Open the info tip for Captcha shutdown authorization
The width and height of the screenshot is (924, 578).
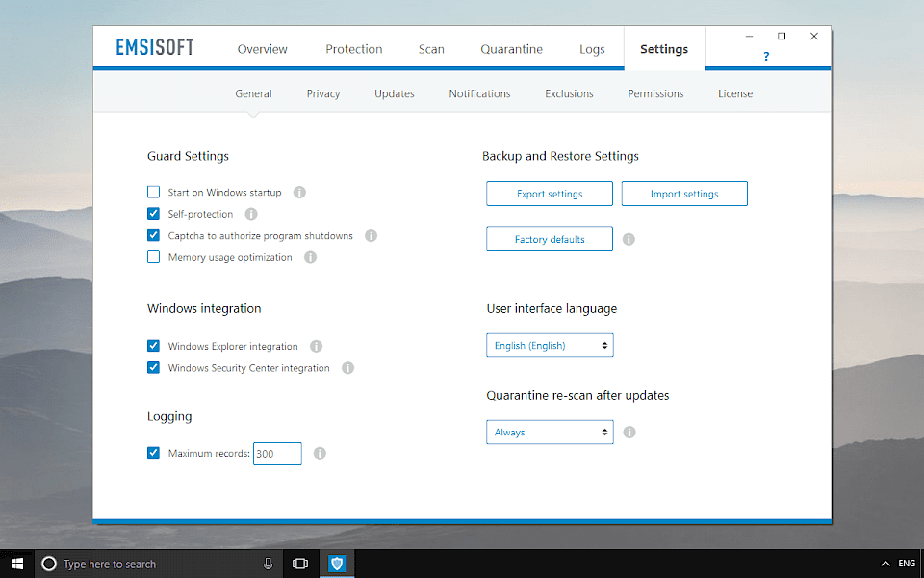click(371, 236)
